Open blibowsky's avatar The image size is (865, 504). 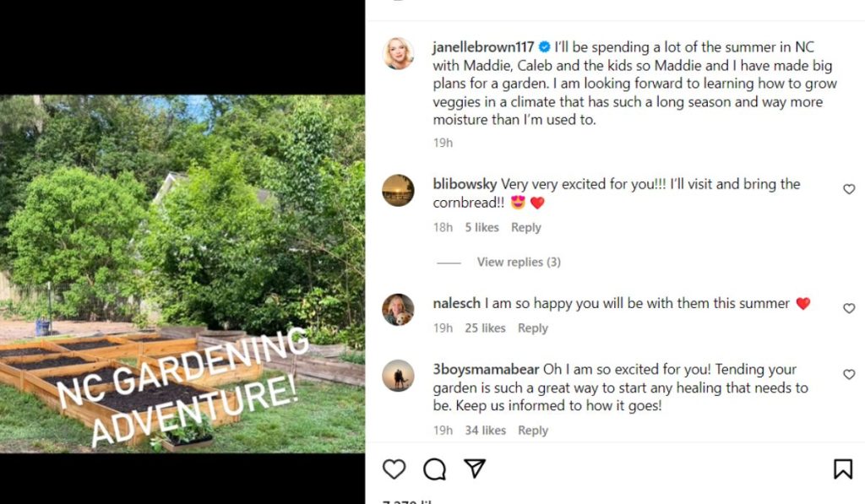[x=399, y=190]
